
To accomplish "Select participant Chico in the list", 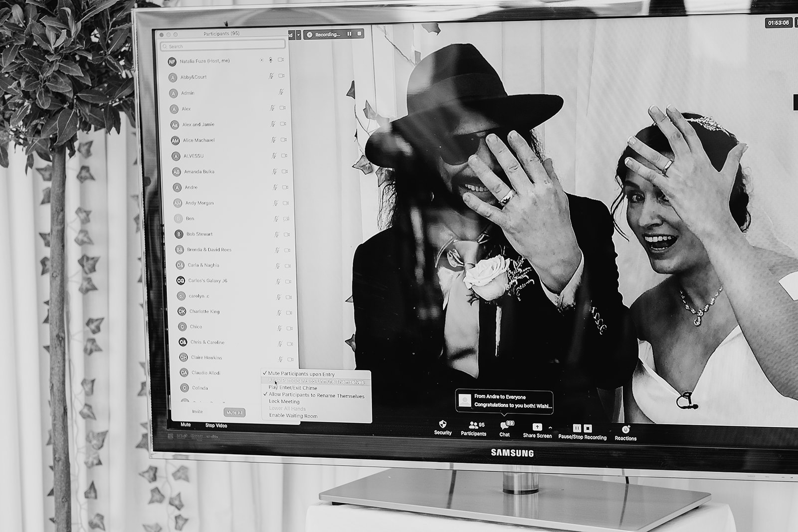I will [196, 327].
